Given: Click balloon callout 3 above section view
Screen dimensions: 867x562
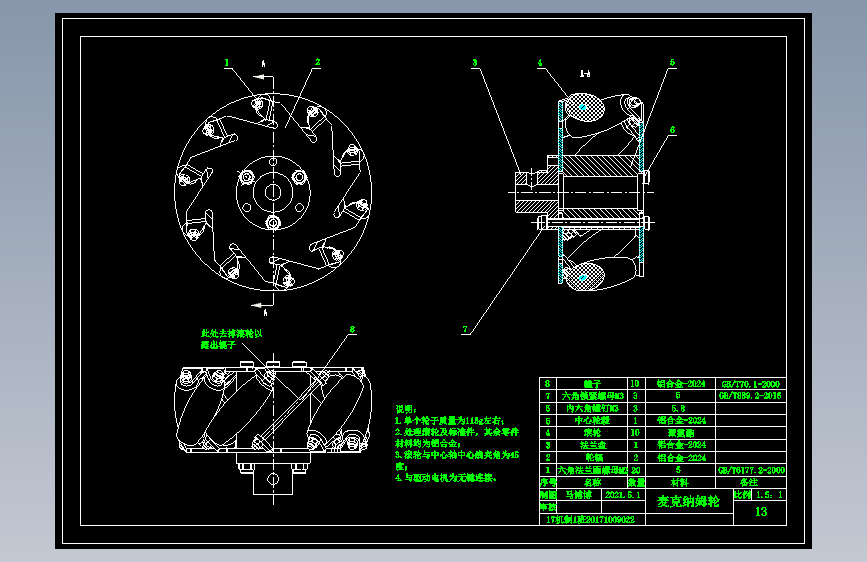Looking at the screenshot, I should (474, 63).
